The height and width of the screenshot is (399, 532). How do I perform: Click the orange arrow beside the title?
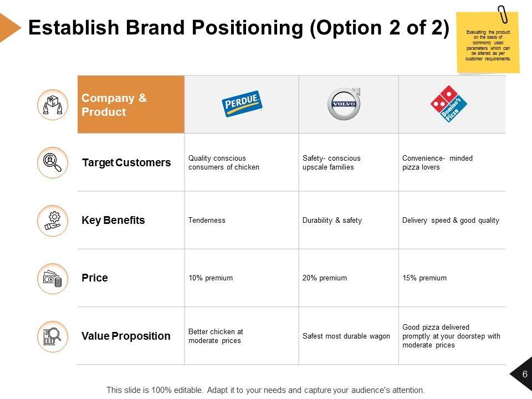[x=8, y=27]
